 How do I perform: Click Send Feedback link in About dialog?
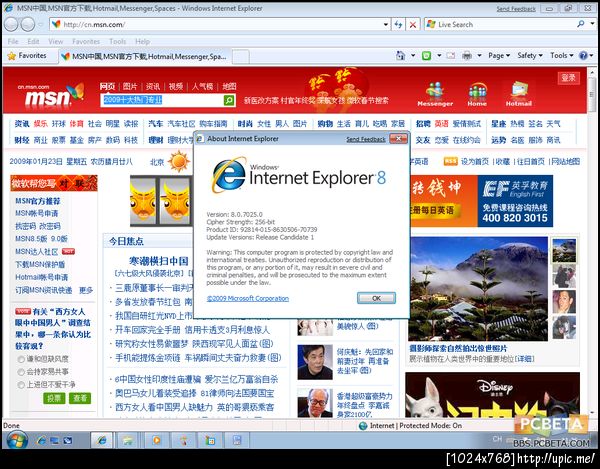pos(366,139)
